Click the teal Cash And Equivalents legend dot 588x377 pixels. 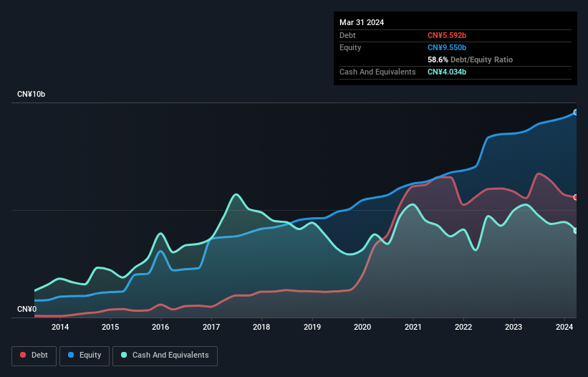click(124, 355)
